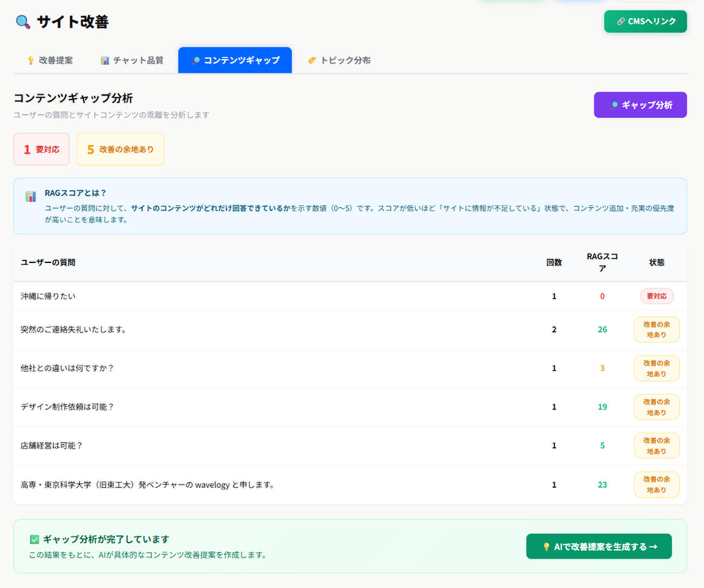
Task: Select the row デザイン制作依頼は可能？
Action: pos(350,407)
